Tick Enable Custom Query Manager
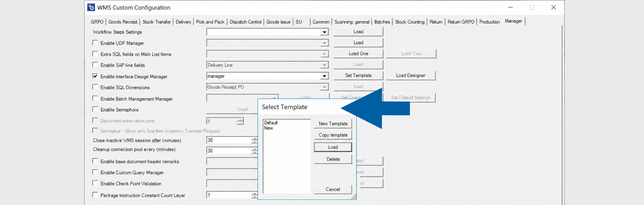 click(95, 172)
